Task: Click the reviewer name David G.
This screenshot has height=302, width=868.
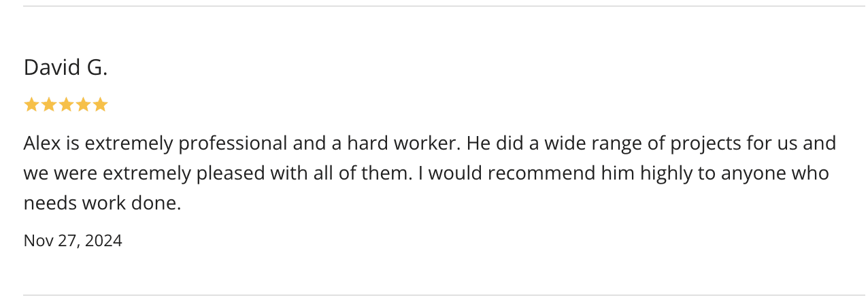Action: click(65, 67)
